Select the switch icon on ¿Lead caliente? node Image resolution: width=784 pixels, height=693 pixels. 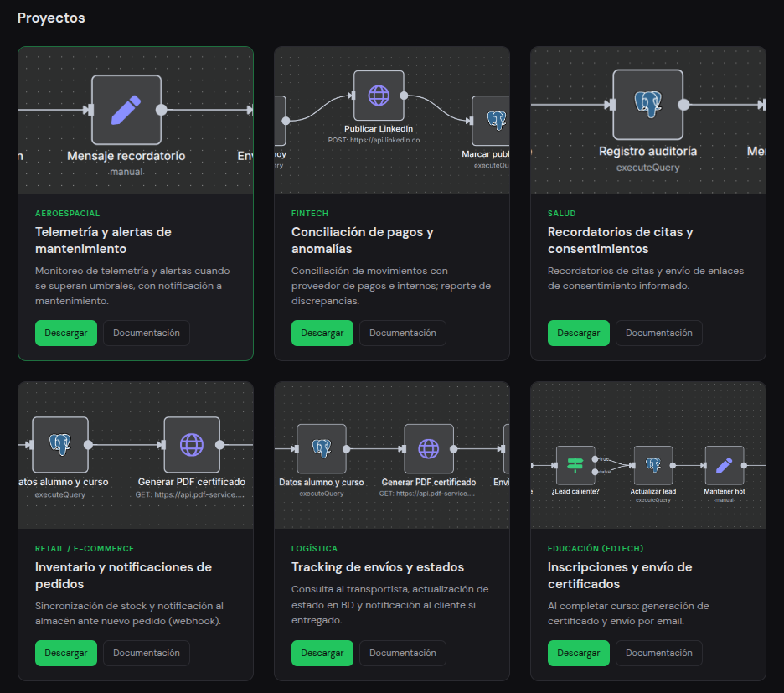point(575,464)
